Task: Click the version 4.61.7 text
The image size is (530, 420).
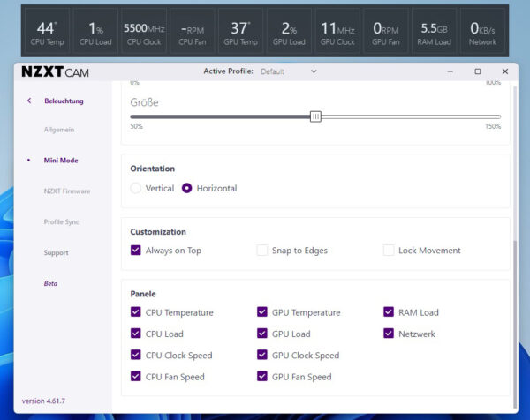Action: pyautogui.click(x=43, y=401)
